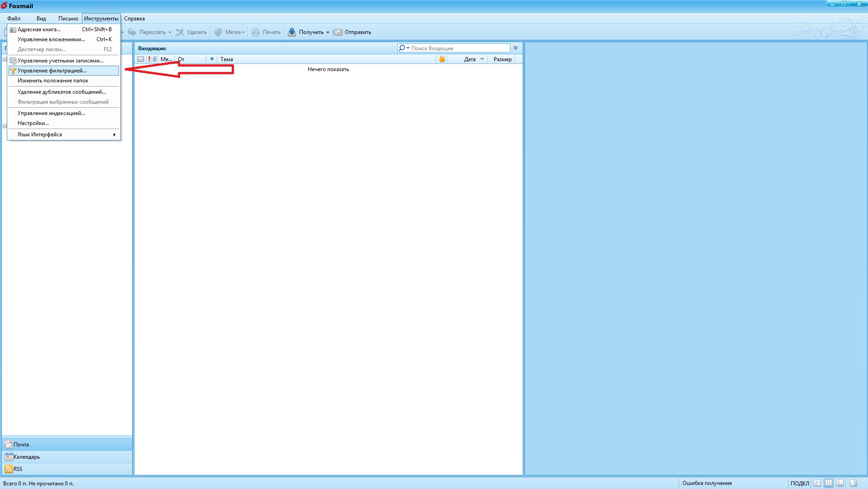Click the Отправить send icon
This screenshot has width=868, height=489.
click(x=338, y=32)
